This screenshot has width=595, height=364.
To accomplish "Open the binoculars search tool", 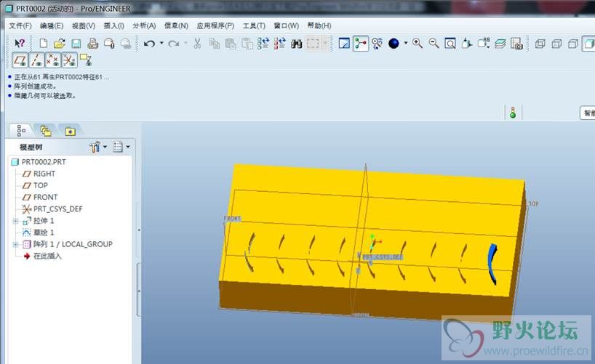I will [296, 44].
